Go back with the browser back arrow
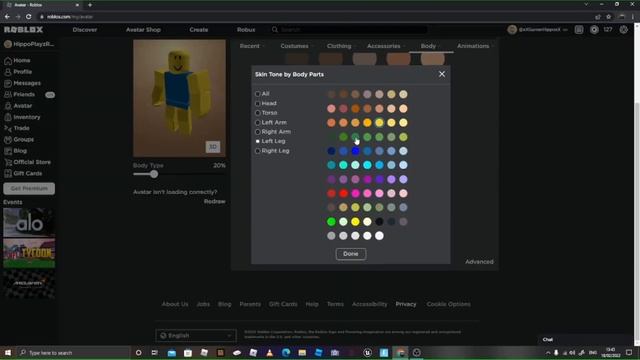This screenshot has height=360, width=640. pos(7,17)
